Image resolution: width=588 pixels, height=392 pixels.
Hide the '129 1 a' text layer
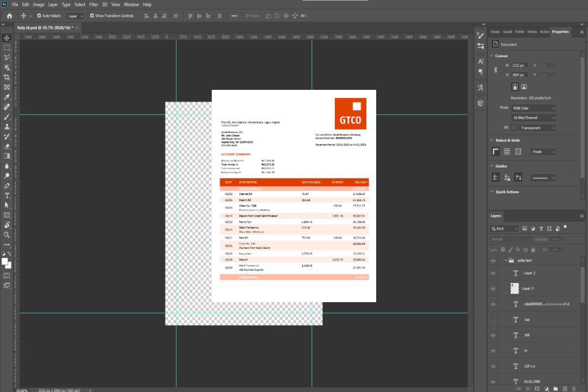click(x=493, y=366)
